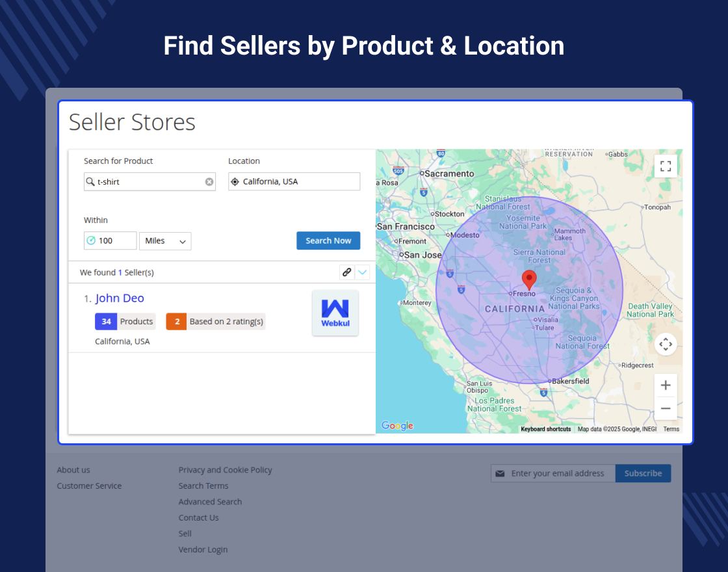Image resolution: width=728 pixels, height=572 pixels.
Task: Click seller address California, USA
Action: 122,341
